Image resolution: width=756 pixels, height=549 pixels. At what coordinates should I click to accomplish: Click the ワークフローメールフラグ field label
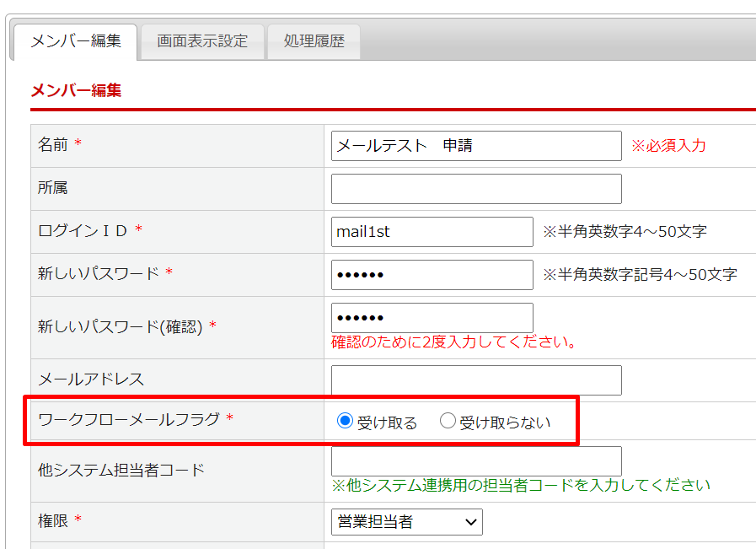[x=128, y=419]
